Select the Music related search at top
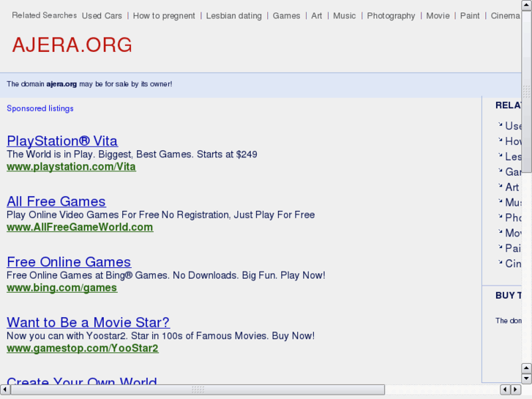 tap(345, 15)
